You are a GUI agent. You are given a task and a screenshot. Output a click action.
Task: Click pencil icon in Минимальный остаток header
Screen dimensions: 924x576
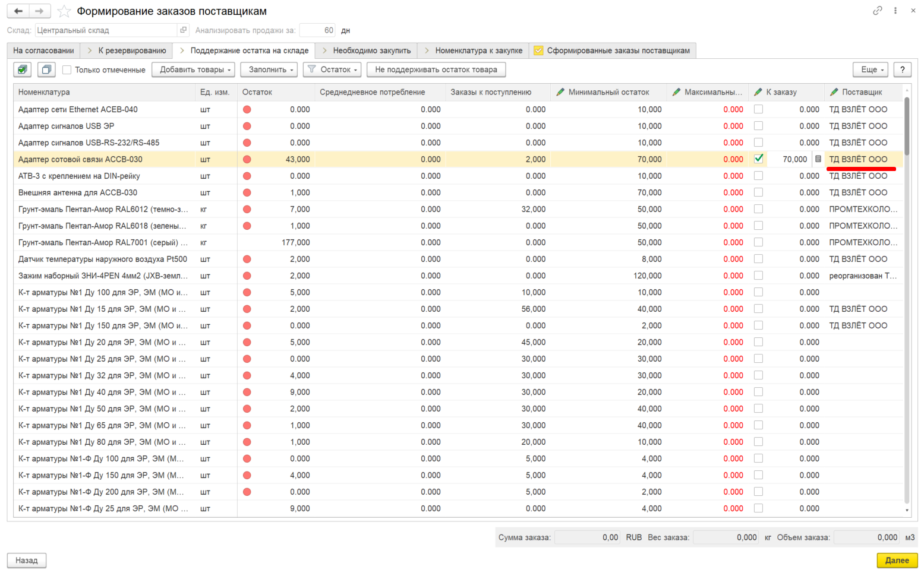[x=560, y=92]
